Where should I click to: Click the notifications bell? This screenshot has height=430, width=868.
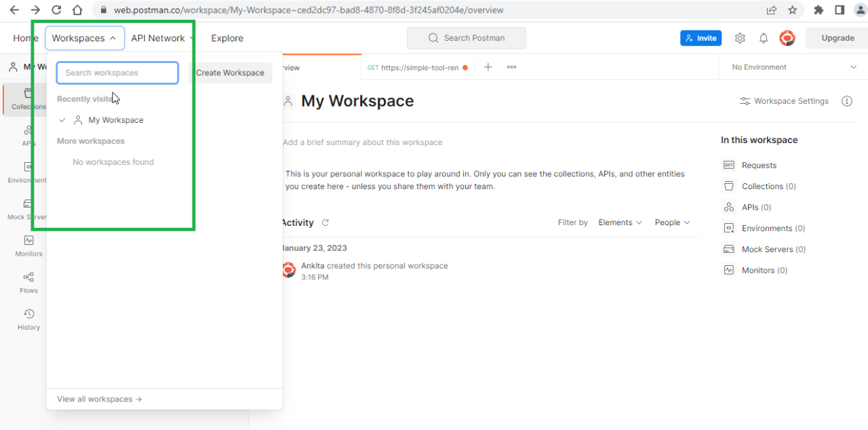(763, 38)
